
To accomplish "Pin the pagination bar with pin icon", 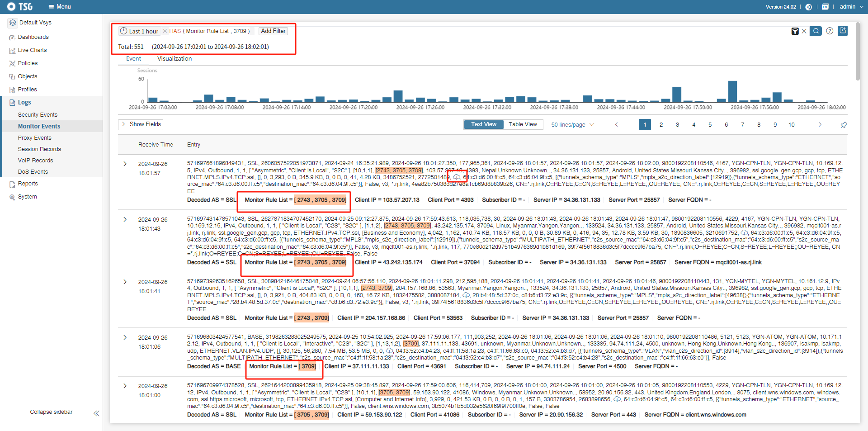I will [844, 125].
